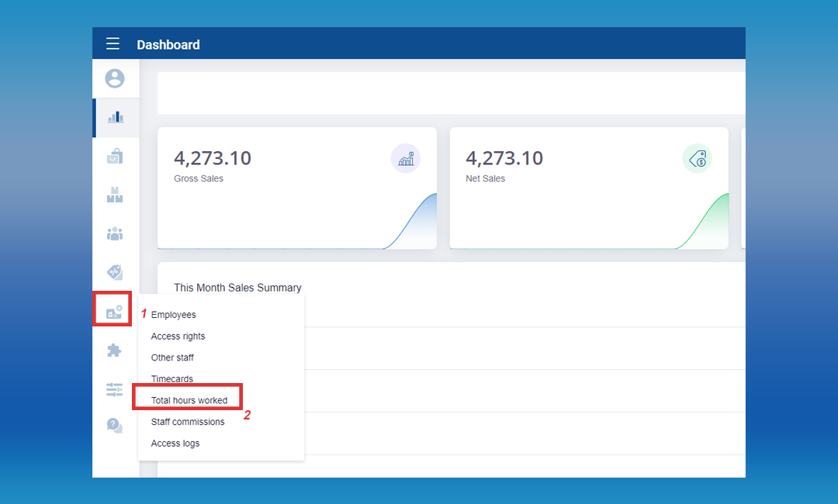Open the hamburger menu in header
The image size is (838, 504).
113,44
